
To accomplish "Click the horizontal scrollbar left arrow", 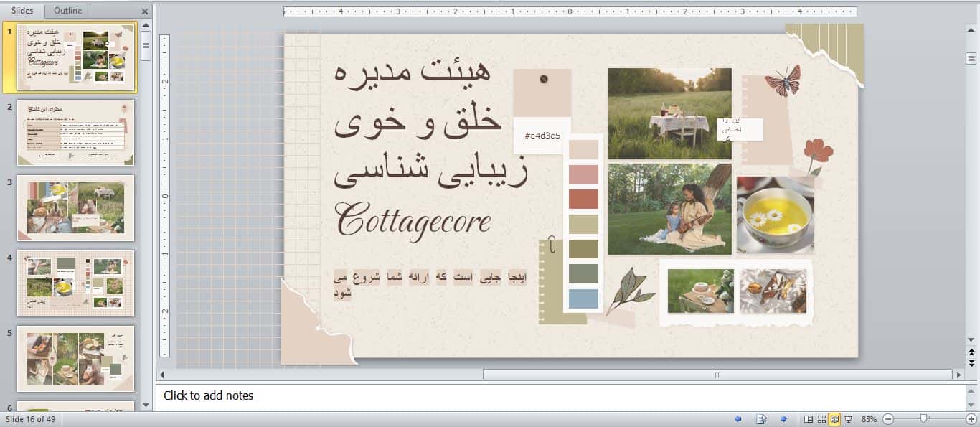I will pyautogui.click(x=162, y=375).
